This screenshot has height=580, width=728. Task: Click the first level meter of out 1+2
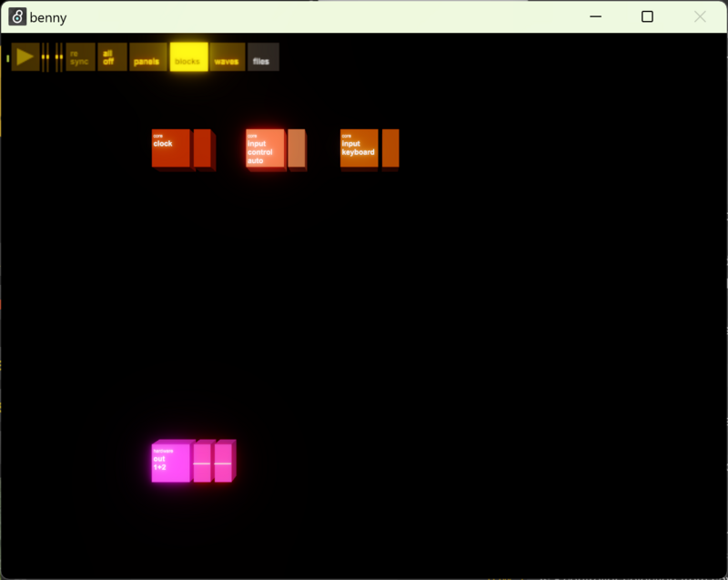(202, 463)
